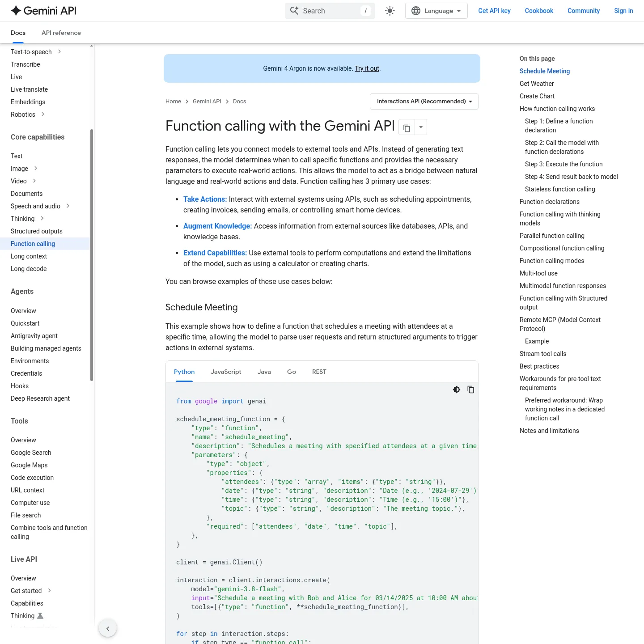
Task: Open the Language dropdown
Action: 436,11
